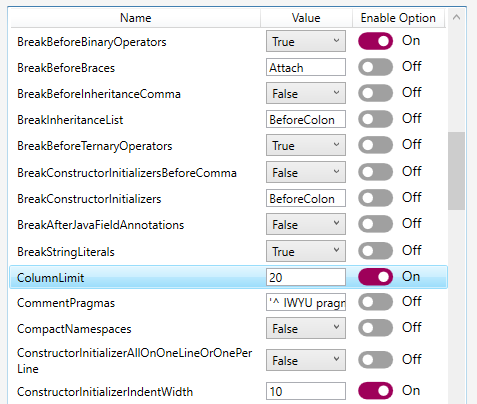Screen dimensions: 477x404
Task: Toggle ConstructorInitializerIndentWidth option off
Action: pyautogui.click(x=375, y=391)
